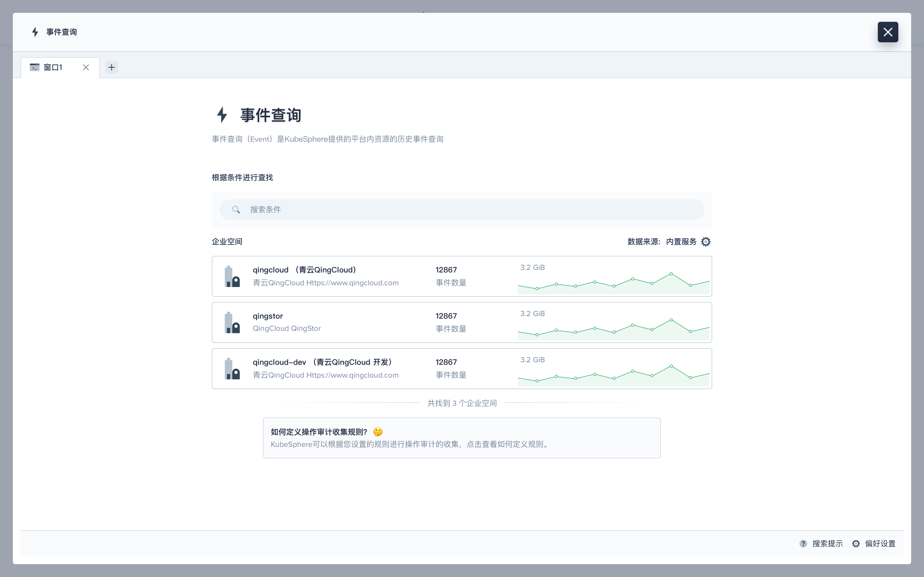Click the help icon next to 搜索提示

pos(804,543)
